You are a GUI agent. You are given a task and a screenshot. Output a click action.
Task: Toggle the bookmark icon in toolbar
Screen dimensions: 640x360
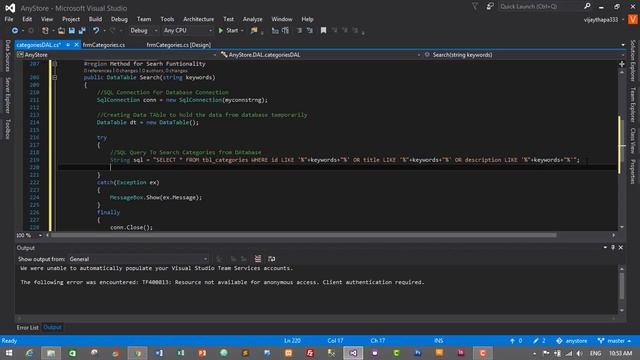[x=324, y=31]
